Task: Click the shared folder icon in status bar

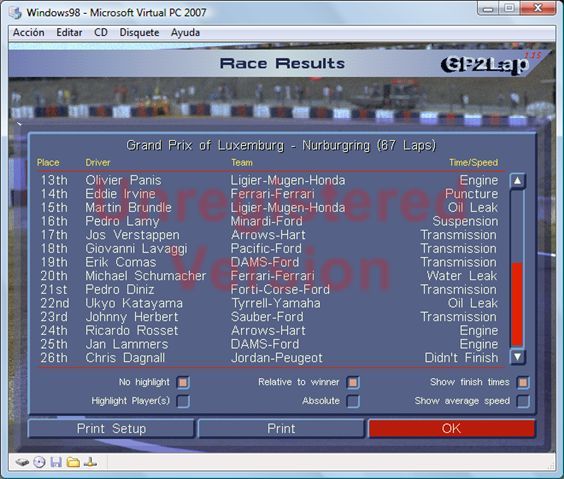Action: (73, 462)
